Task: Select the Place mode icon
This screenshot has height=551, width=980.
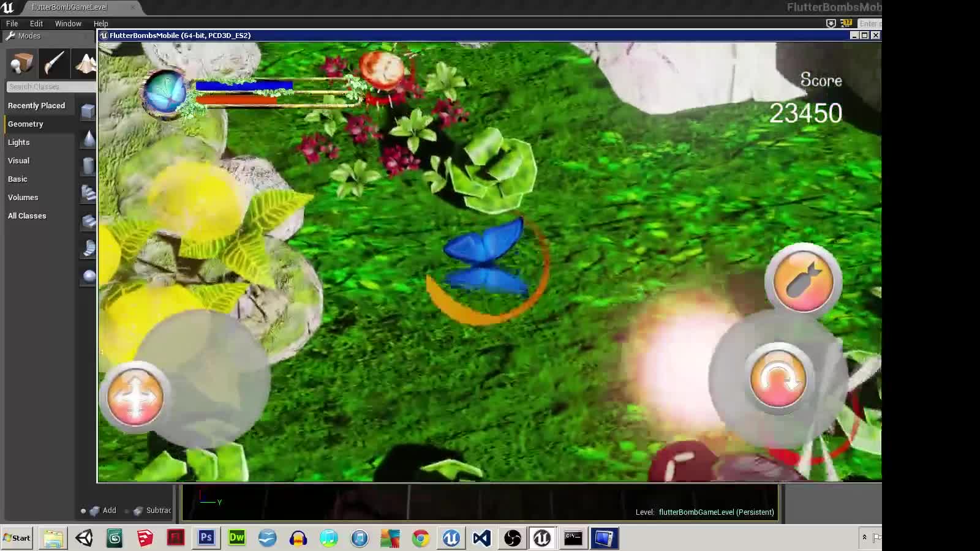Action: (x=21, y=63)
